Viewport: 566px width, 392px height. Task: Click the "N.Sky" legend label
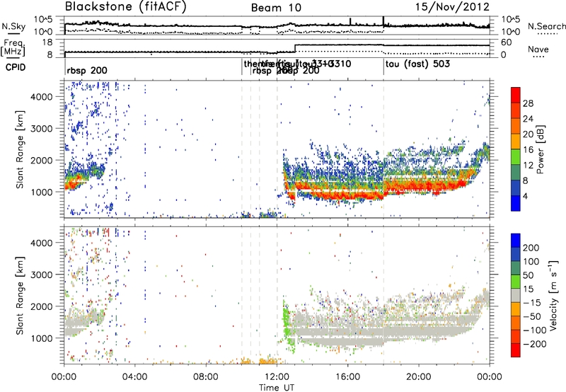click(x=13, y=26)
